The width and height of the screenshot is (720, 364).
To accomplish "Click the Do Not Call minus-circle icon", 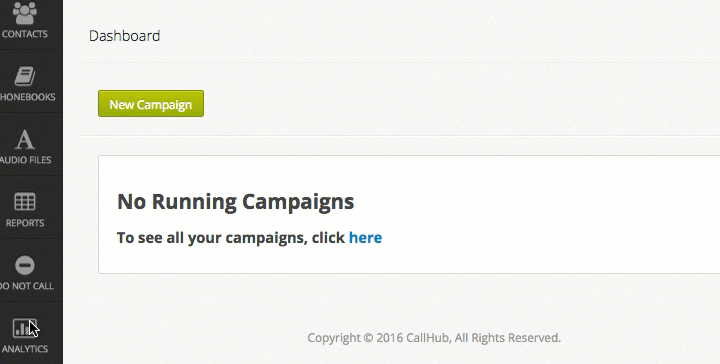I will [25, 265].
